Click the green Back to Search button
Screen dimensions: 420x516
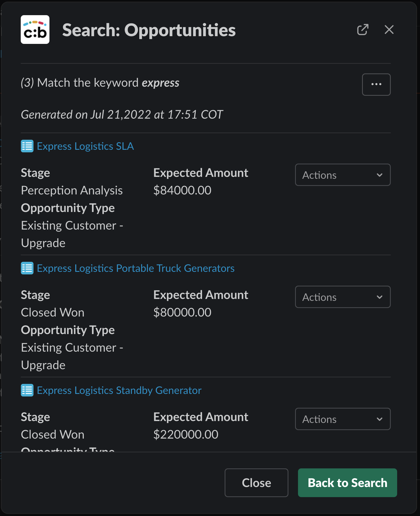pos(347,483)
